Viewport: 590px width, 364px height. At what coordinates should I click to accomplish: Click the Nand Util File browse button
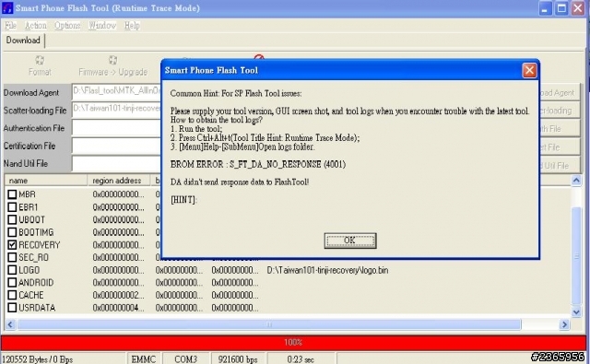560,165
